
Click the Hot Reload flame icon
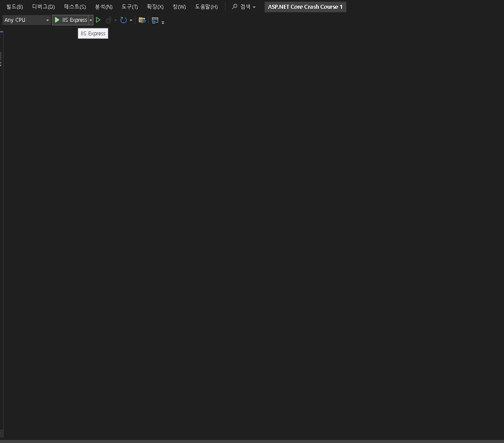(109, 20)
